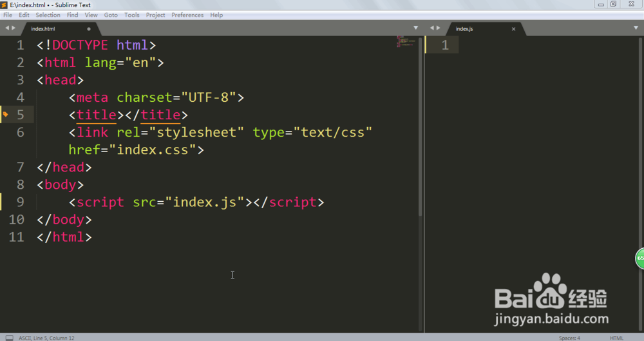Open the Goto menu
Image resolution: width=644 pixels, height=341 pixels.
click(111, 15)
